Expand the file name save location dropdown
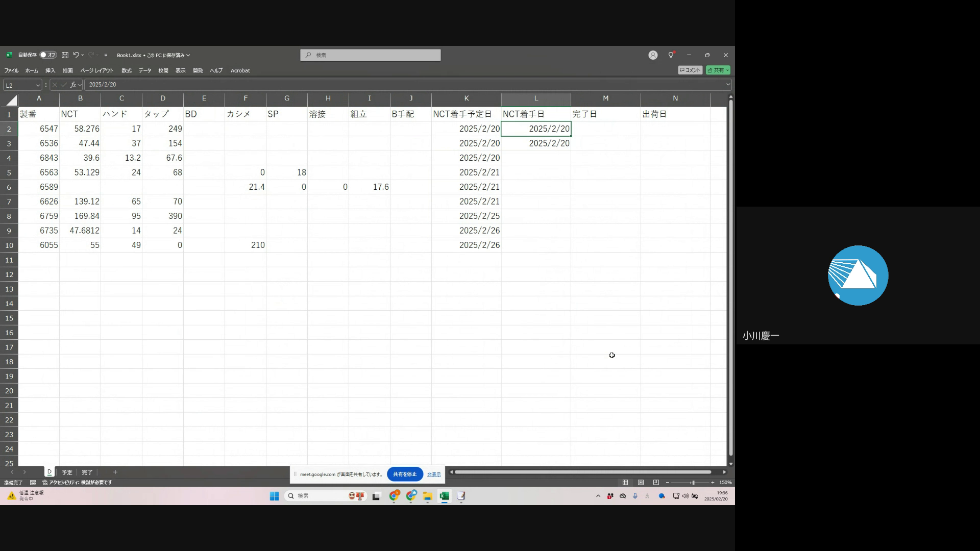The height and width of the screenshot is (551, 980). pos(188,55)
